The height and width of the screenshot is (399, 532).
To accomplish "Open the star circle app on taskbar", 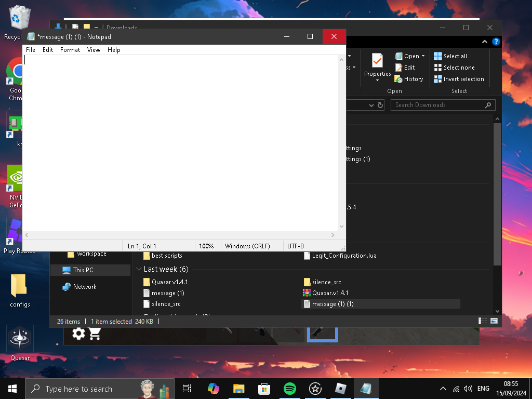I will 315,389.
